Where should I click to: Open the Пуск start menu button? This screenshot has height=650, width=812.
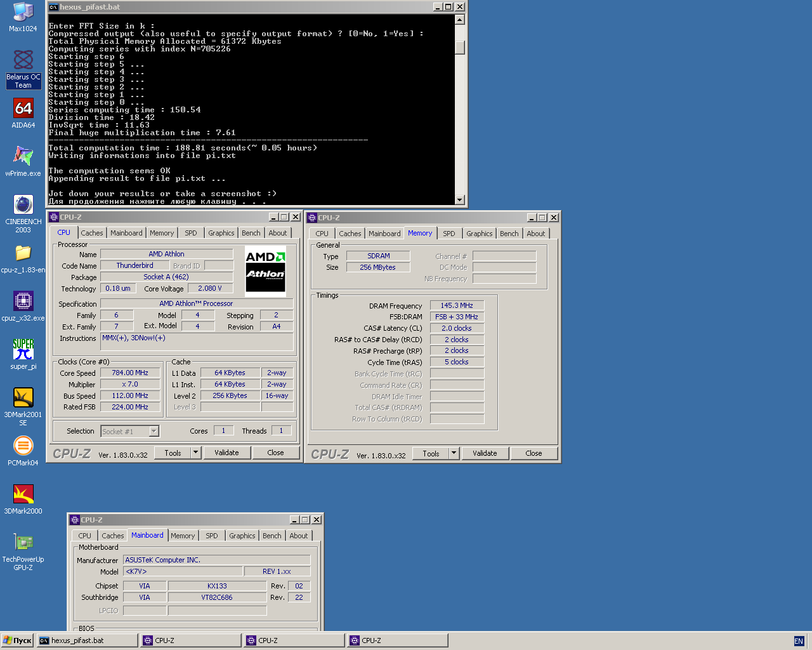tap(18, 640)
